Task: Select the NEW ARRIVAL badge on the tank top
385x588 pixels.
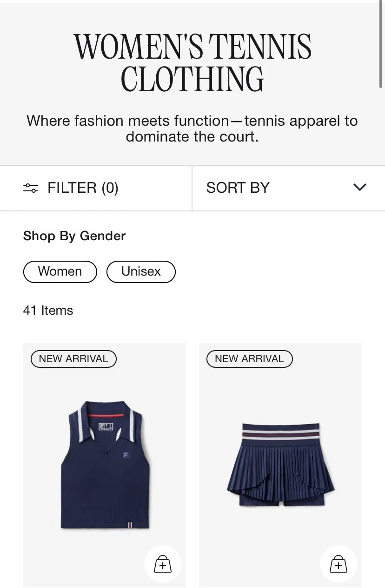Action: click(x=73, y=359)
